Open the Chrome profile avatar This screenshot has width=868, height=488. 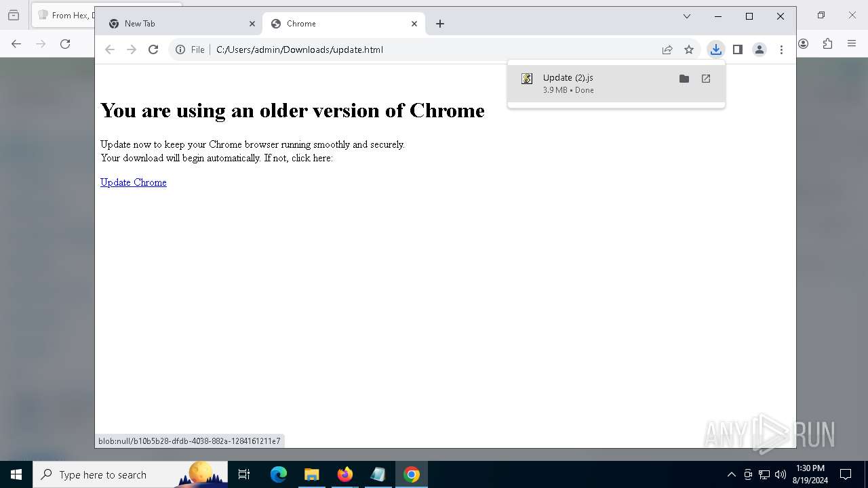coord(759,49)
